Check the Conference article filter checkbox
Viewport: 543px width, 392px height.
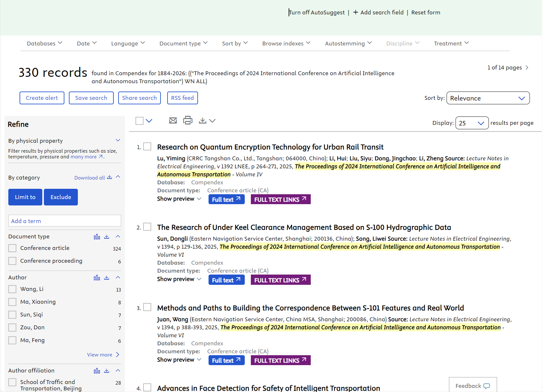pos(12,248)
